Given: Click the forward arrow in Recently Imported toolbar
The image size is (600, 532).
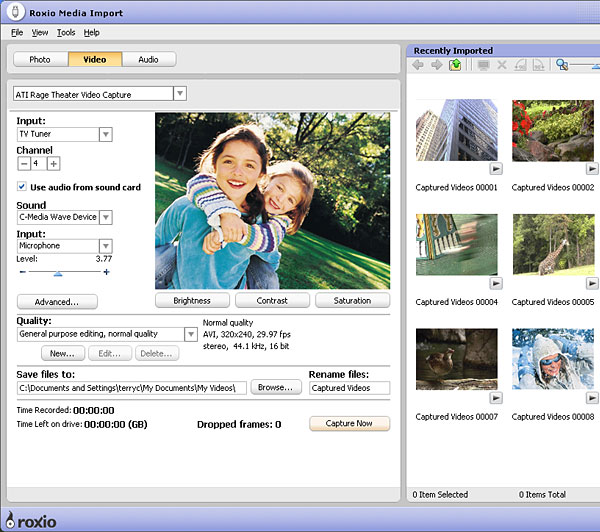Looking at the screenshot, I should click(436, 65).
